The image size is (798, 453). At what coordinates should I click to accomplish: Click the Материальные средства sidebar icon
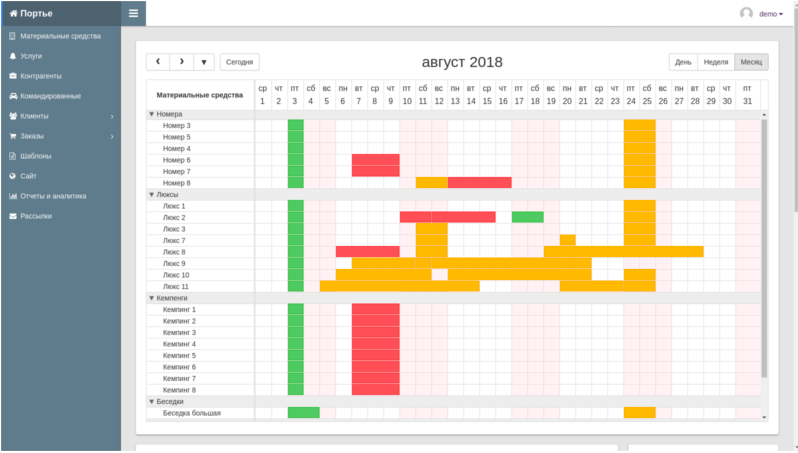pyautogui.click(x=13, y=36)
